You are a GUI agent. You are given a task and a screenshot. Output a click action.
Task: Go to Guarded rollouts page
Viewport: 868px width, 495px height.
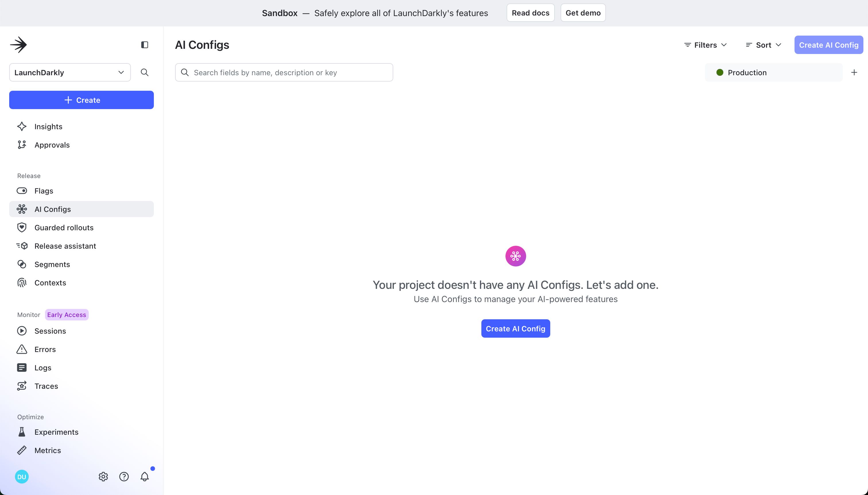point(82,227)
